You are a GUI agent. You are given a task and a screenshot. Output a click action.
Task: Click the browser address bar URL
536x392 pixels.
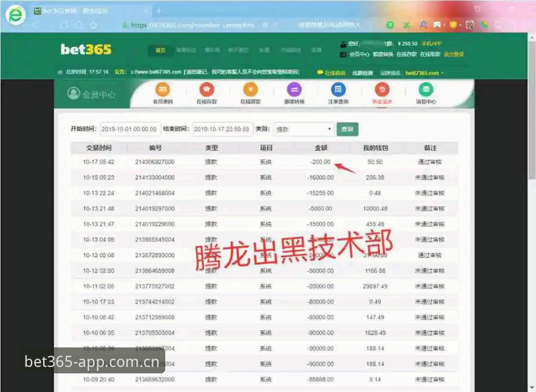tap(192, 25)
